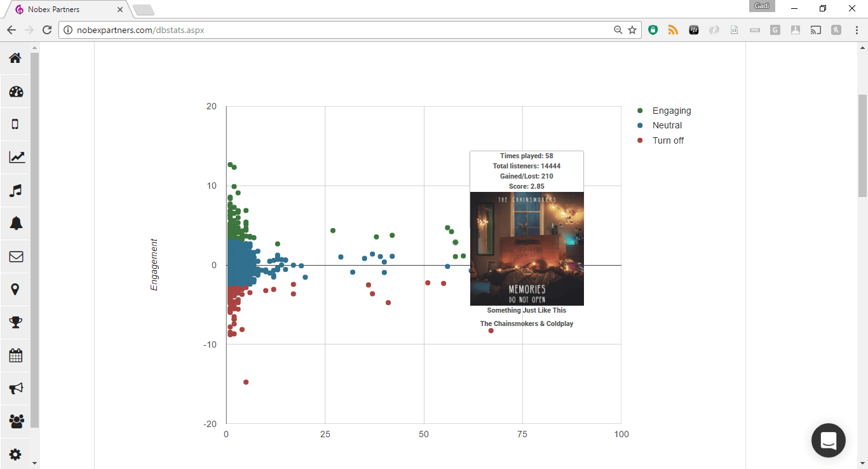The width and height of the screenshot is (868, 469).
Task: Click 'The Chainsmokers & Coldplay' artist text
Action: click(527, 323)
